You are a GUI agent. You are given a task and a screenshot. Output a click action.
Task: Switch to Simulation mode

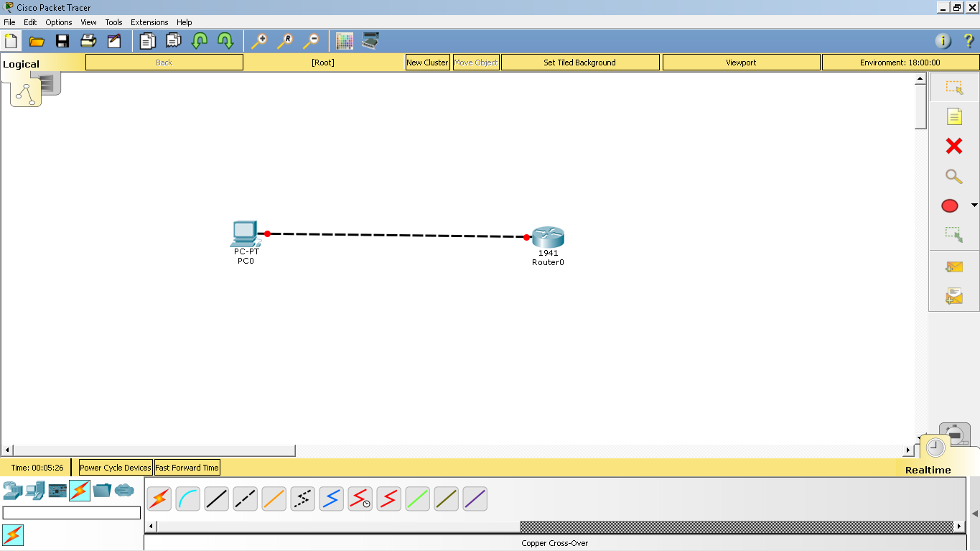coord(955,434)
